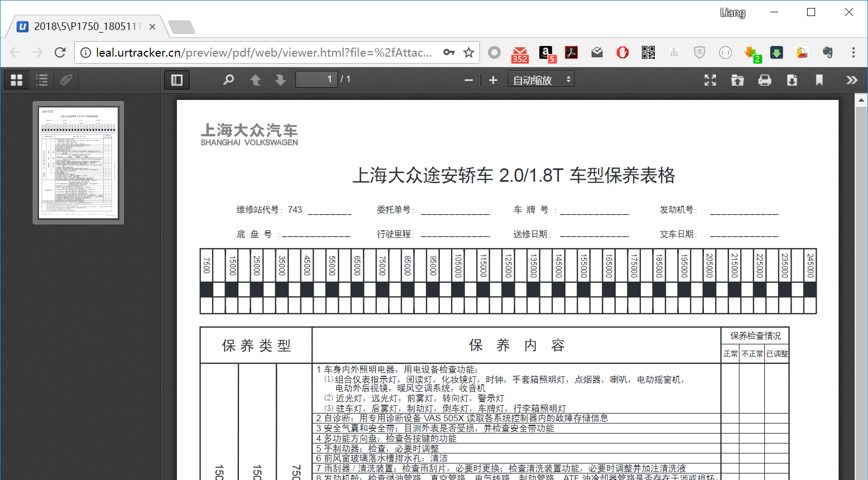The height and width of the screenshot is (480, 868).
Task: Open the Gmail extension showing 352
Action: 520,53
